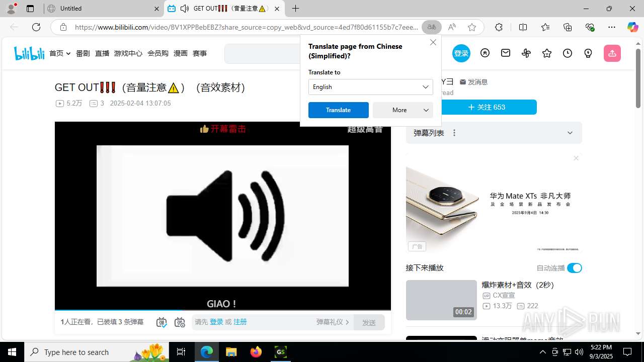Click the 注册 link in danmaku input
644x362 pixels.
240,322
